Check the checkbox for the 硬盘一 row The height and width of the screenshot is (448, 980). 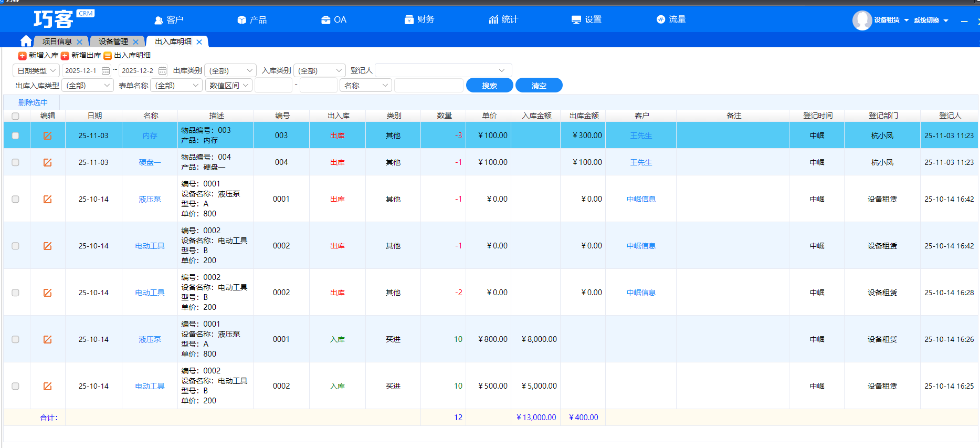coord(15,162)
